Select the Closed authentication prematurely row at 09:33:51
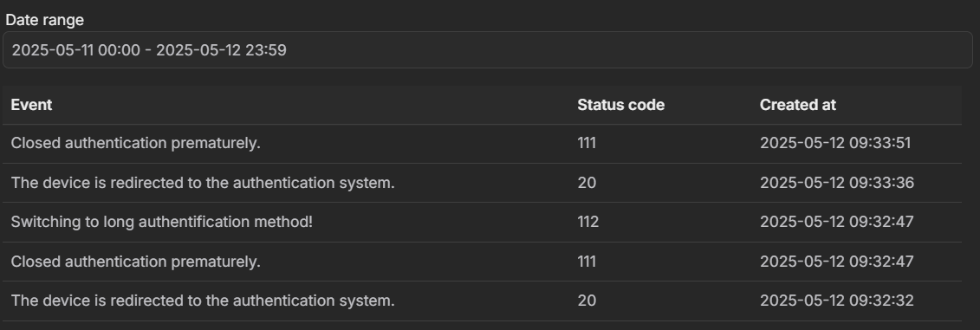980x330 pixels. 482,143
